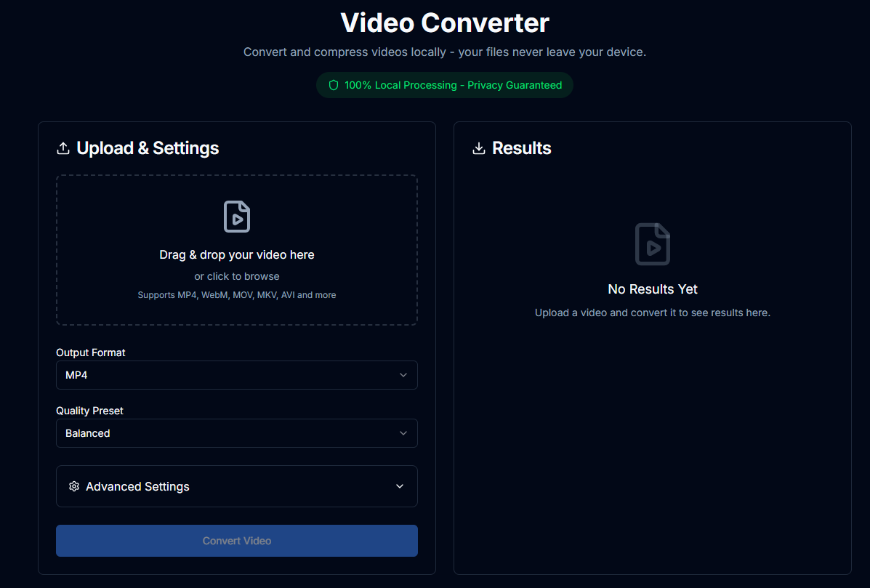Click the 100% Local Processing badge
The width and height of the screenshot is (870, 588).
[x=444, y=84]
